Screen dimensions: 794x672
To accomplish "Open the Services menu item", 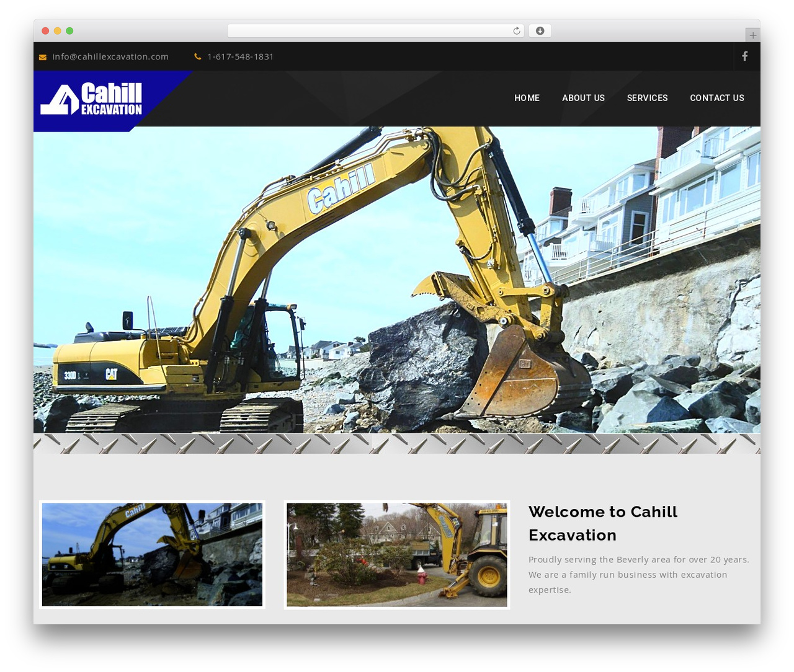I will pos(647,98).
